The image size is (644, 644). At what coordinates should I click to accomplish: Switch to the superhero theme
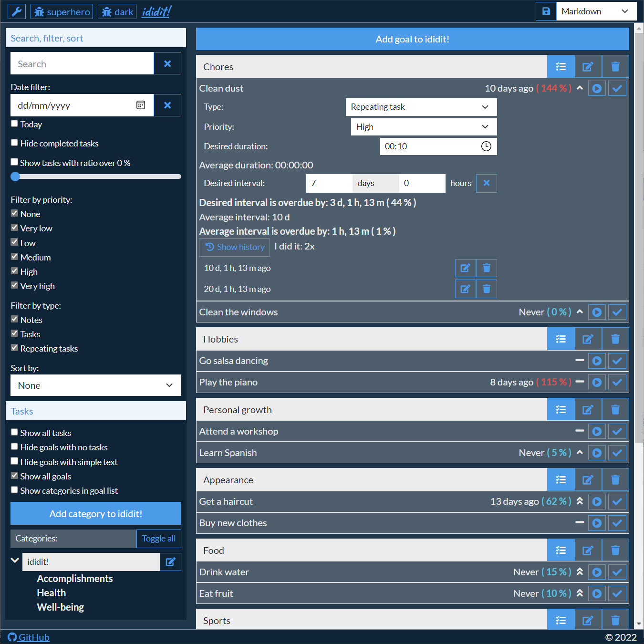pyautogui.click(x=62, y=11)
